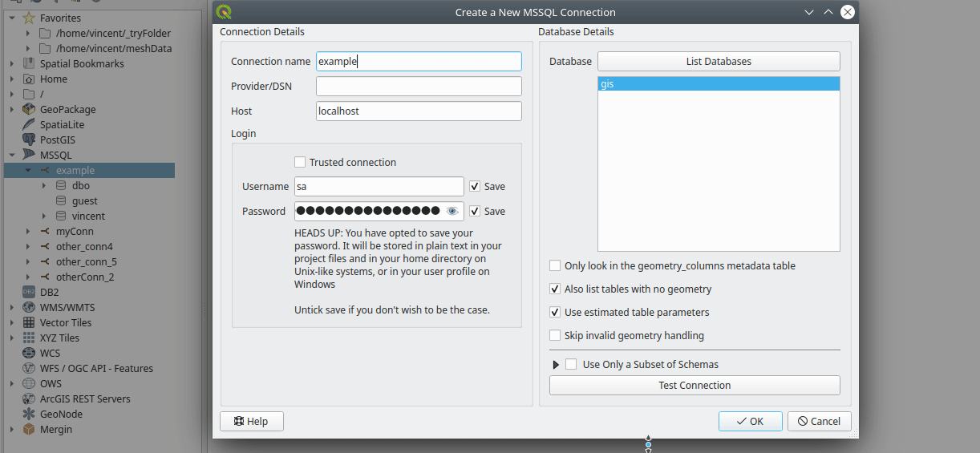Expand Use Only a Subset of Schemas
This screenshot has height=453, width=980.
tap(557, 365)
